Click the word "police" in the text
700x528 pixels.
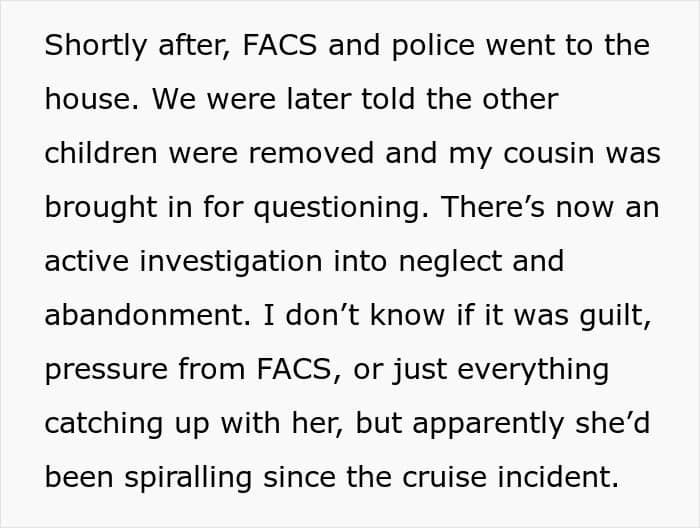tap(433, 46)
